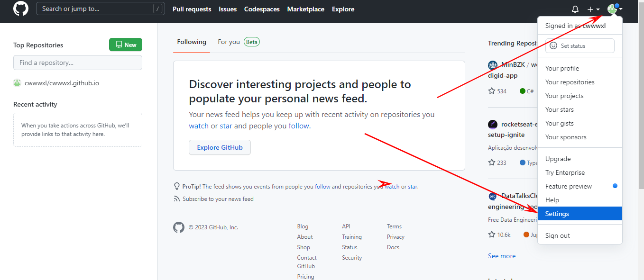Click the footer GitHub logo icon
The width and height of the screenshot is (644, 280).
click(x=178, y=227)
